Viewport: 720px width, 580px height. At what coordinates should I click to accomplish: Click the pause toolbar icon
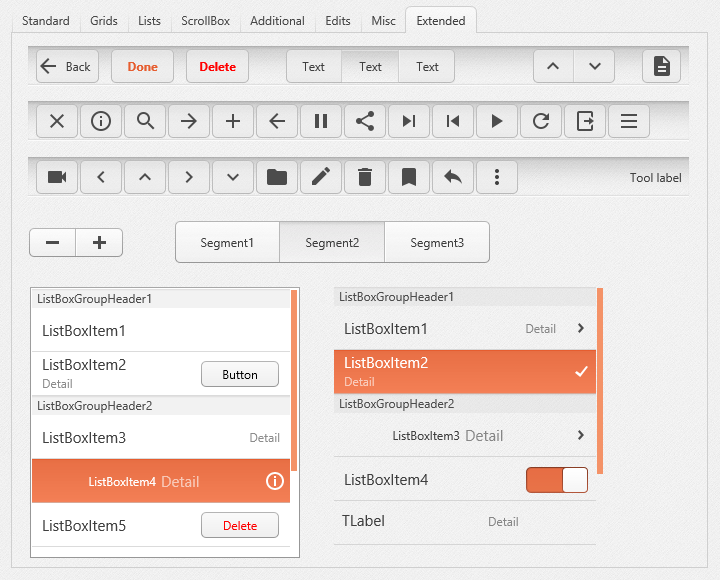click(321, 121)
